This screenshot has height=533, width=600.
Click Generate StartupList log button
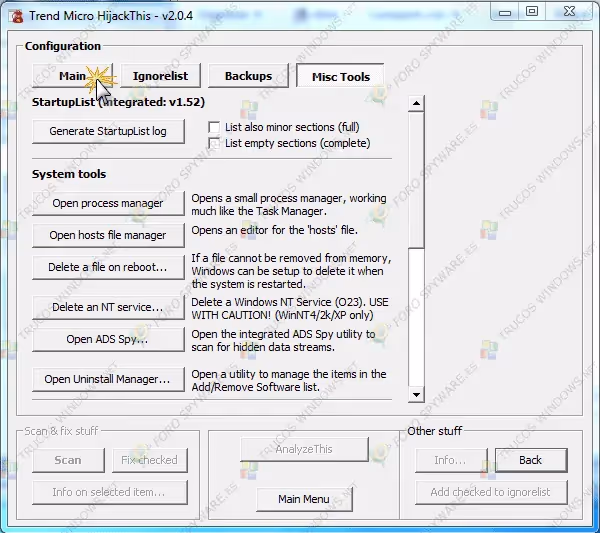108,131
